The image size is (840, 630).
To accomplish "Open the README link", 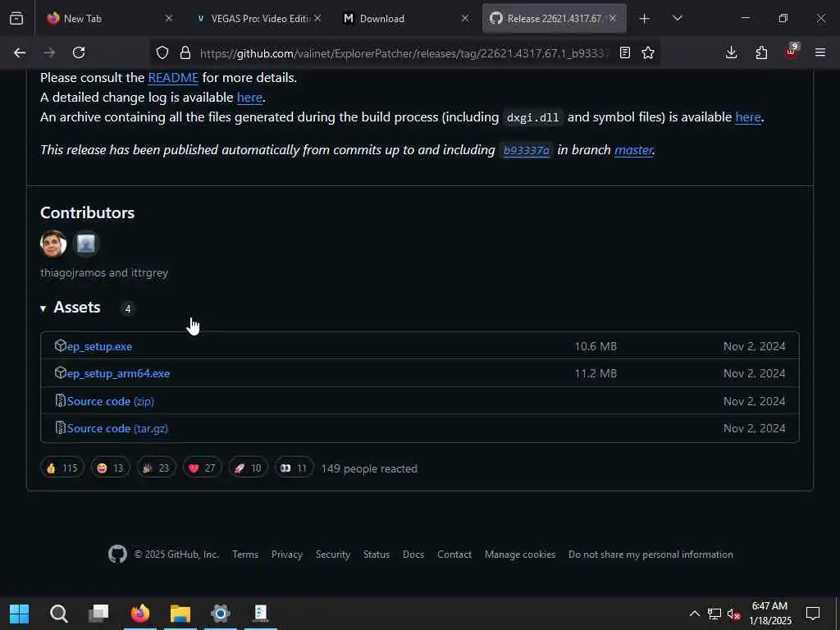I will (x=173, y=78).
